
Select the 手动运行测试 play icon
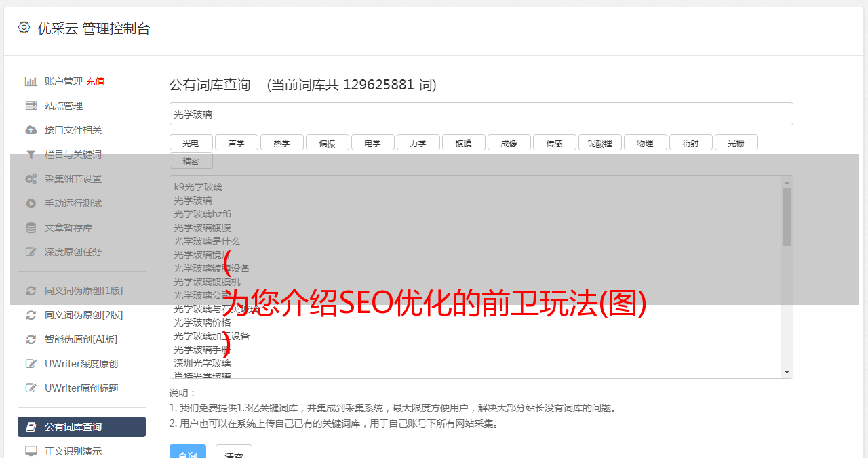pyautogui.click(x=31, y=203)
